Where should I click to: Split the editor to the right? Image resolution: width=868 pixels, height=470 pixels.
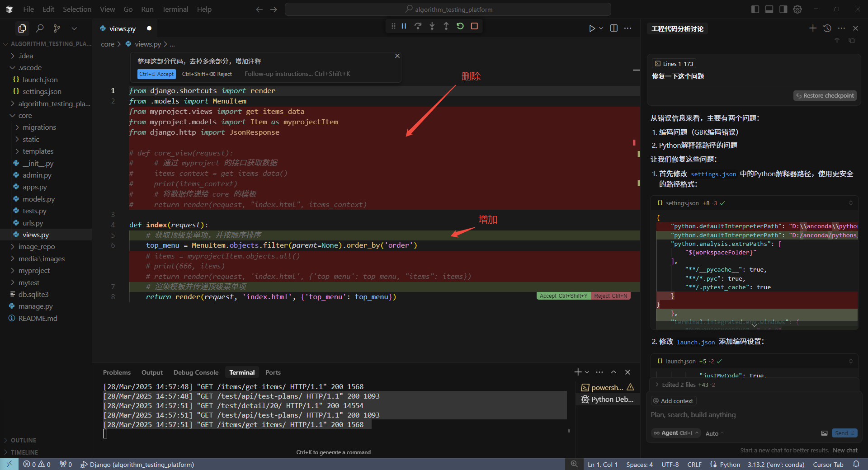pos(613,28)
